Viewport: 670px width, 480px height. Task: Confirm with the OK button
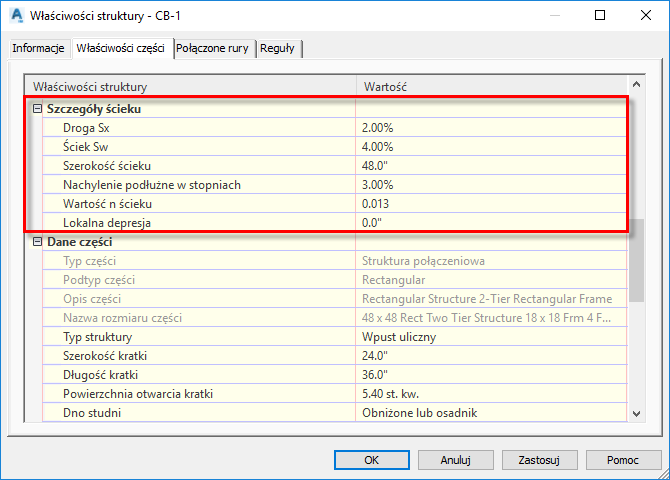click(371, 460)
